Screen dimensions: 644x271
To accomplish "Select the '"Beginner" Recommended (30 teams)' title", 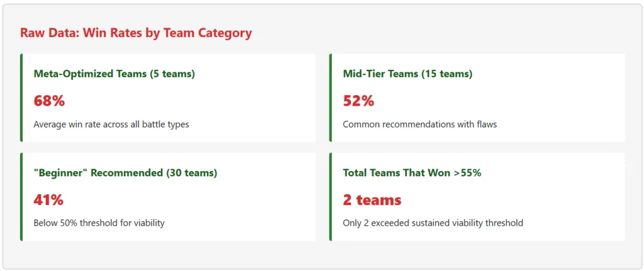I will (x=125, y=173).
